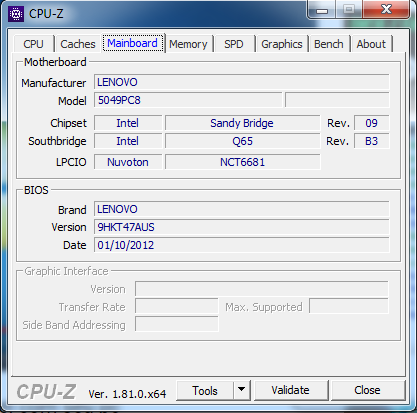
Task: Click the Model field 5049PC8
Action: (x=188, y=100)
